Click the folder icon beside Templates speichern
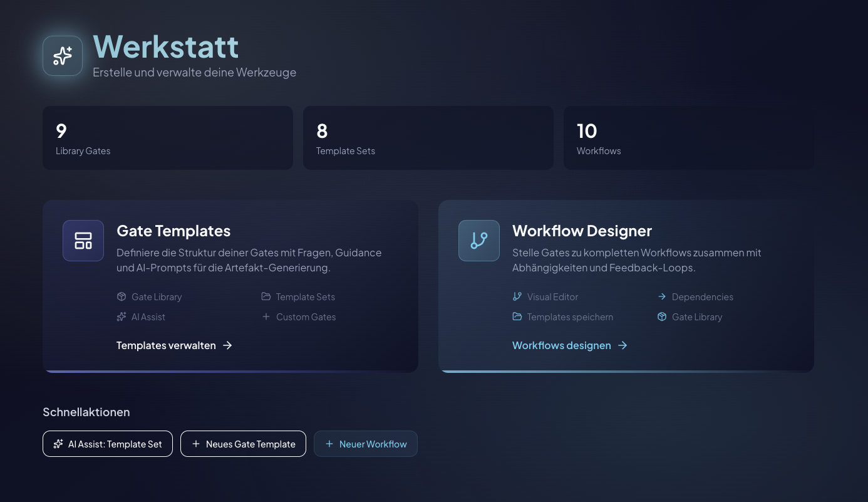The image size is (868, 502). pos(517,316)
